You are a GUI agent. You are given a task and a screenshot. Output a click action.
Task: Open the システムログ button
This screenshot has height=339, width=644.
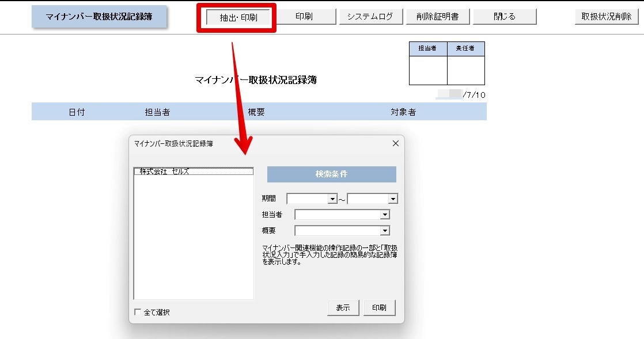[x=370, y=17]
